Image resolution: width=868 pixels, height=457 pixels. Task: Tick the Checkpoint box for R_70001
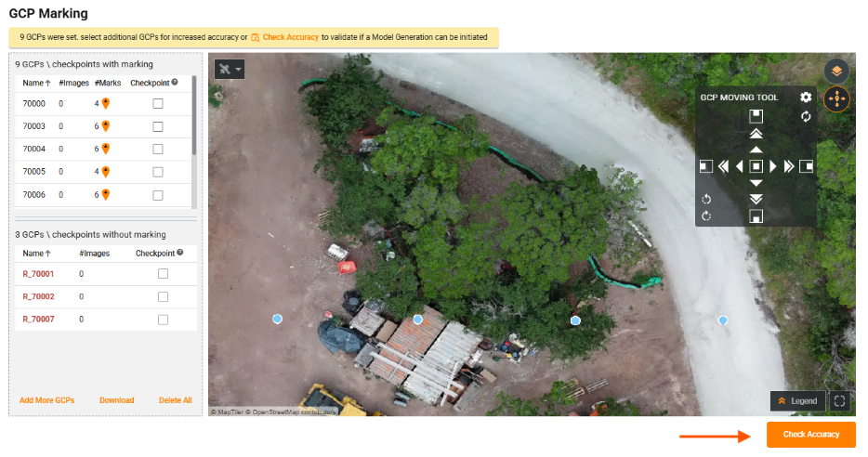[x=163, y=274]
